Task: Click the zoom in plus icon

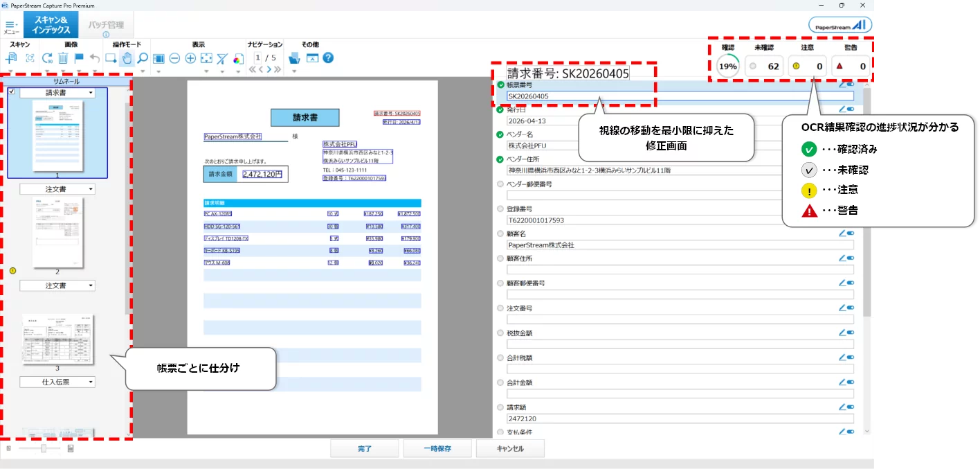Action: [x=190, y=58]
